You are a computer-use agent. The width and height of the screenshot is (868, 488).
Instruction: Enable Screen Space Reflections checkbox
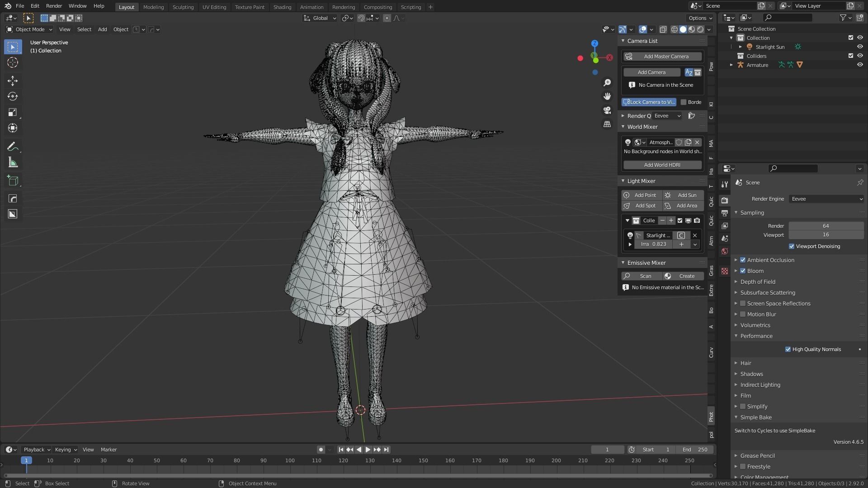(743, 304)
